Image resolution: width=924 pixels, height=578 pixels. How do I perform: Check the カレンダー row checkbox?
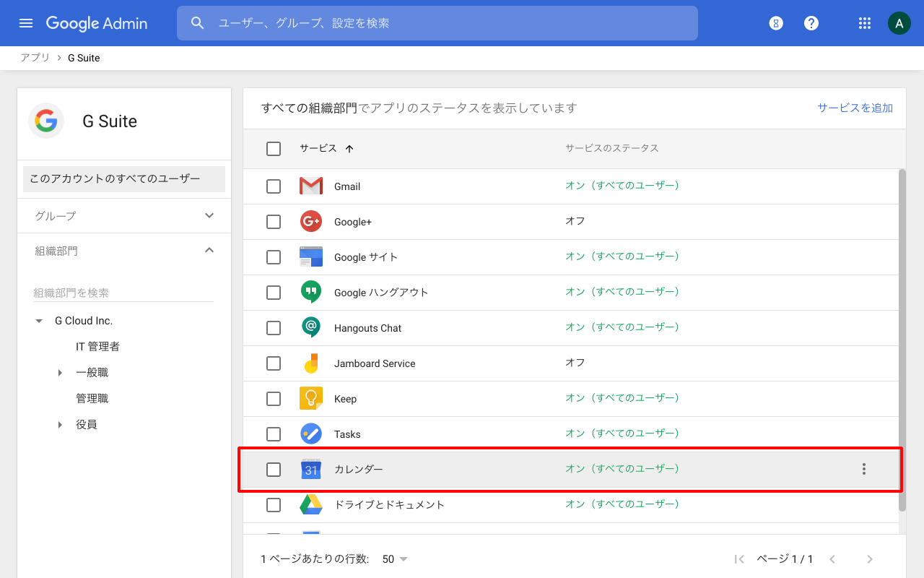pos(274,470)
